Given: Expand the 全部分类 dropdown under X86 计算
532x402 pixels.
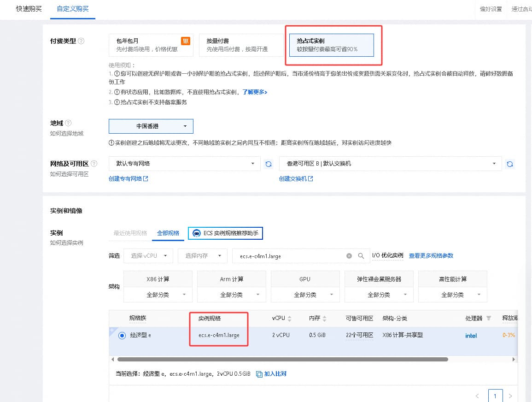Looking at the screenshot, I should coord(158,295).
